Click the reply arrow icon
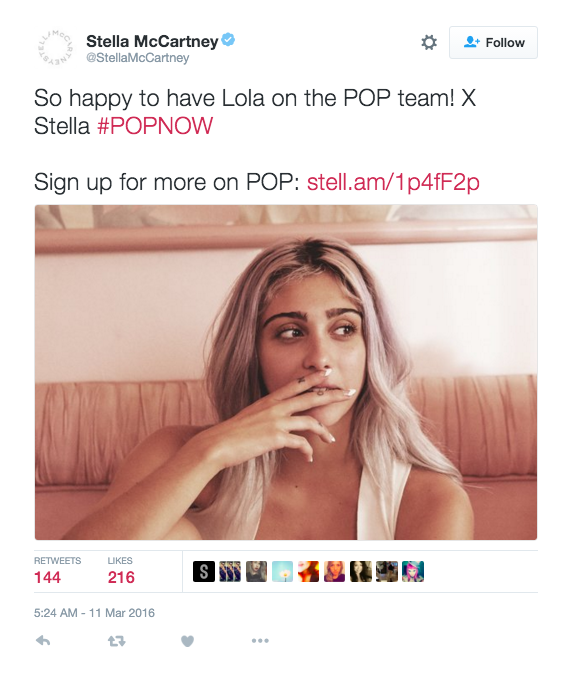This screenshot has height=678, width=572. 43,640
